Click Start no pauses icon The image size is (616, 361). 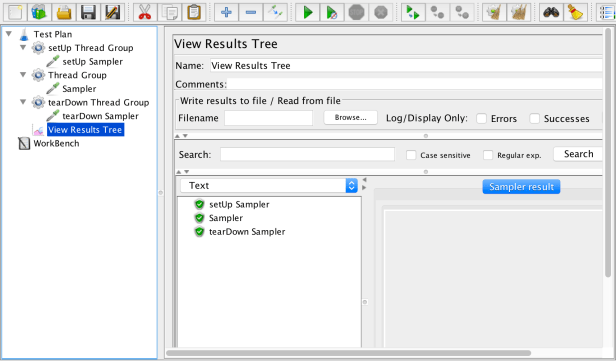coord(332,13)
